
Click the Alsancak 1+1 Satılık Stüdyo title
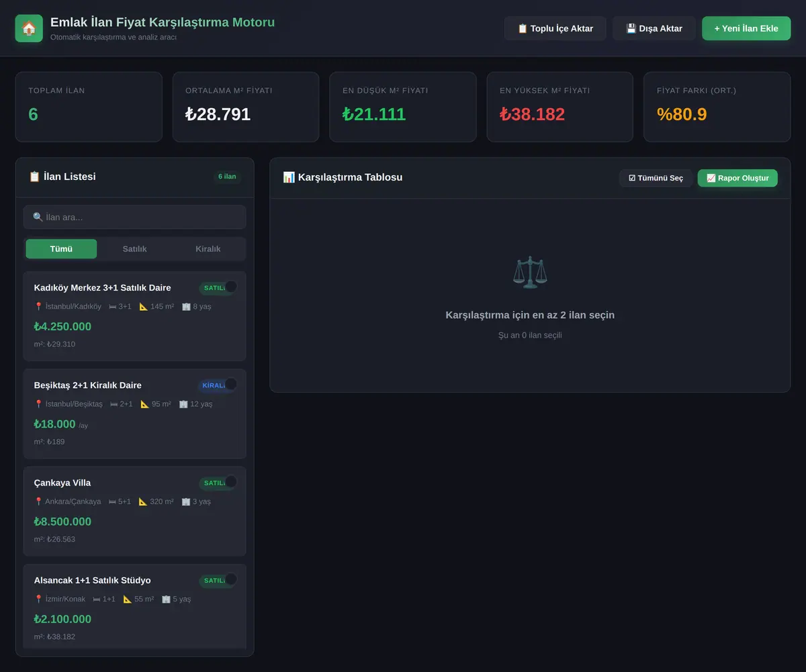[93, 580]
